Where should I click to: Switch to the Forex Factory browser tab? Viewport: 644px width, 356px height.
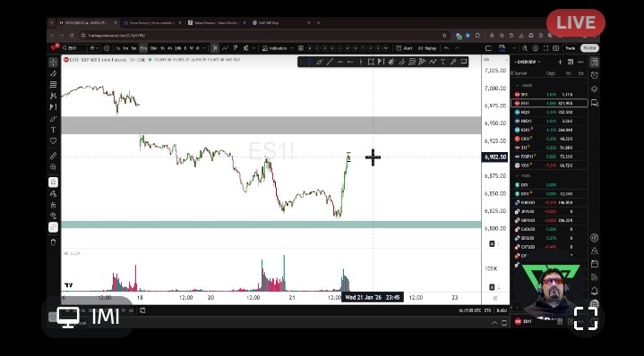[151, 23]
